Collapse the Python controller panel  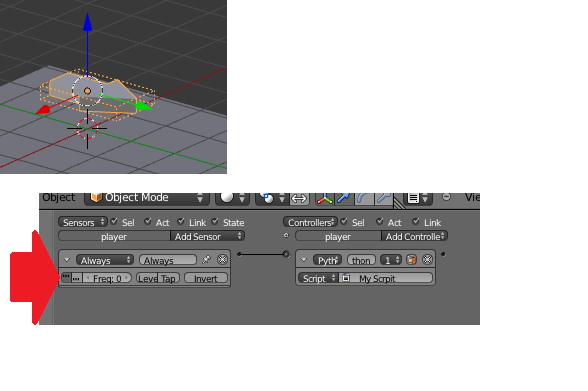(x=304, y=260)
